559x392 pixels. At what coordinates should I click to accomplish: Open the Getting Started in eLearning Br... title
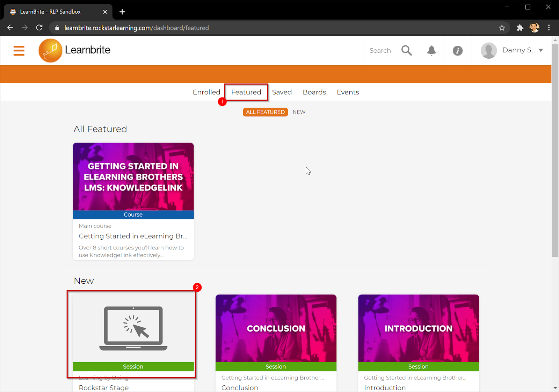tap(133, 236)
